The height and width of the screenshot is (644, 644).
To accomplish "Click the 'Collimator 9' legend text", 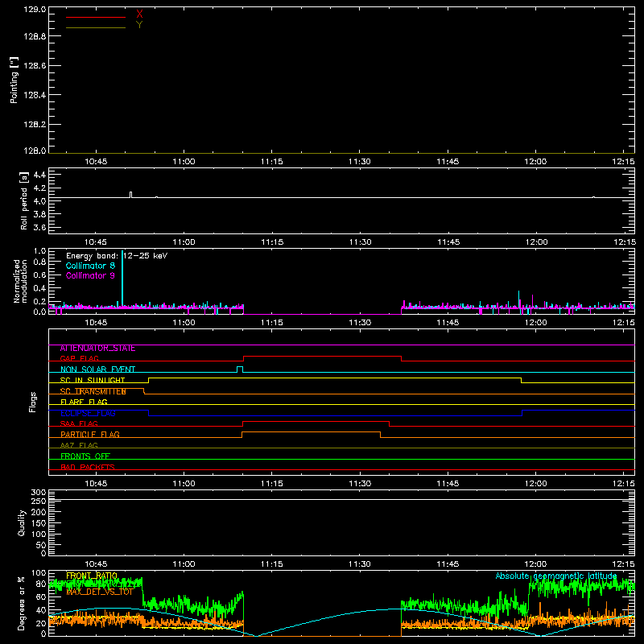I will 90,275.
